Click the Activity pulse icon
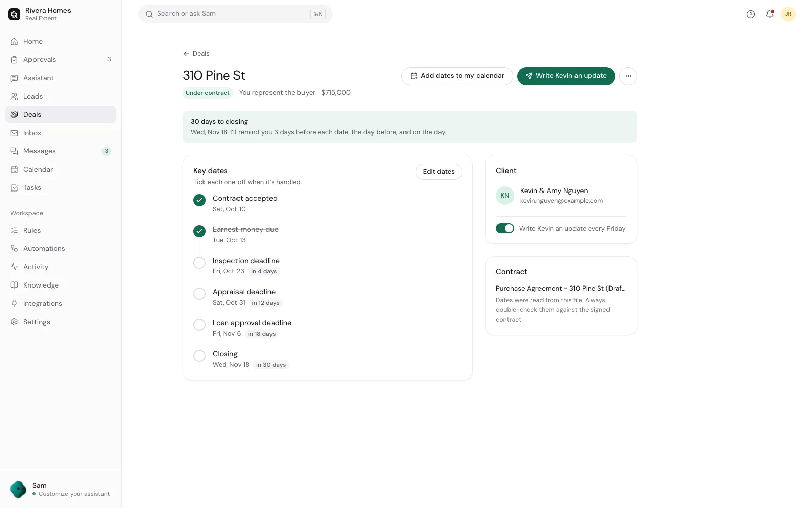This screenshot has height=508, width=812. 14,267
